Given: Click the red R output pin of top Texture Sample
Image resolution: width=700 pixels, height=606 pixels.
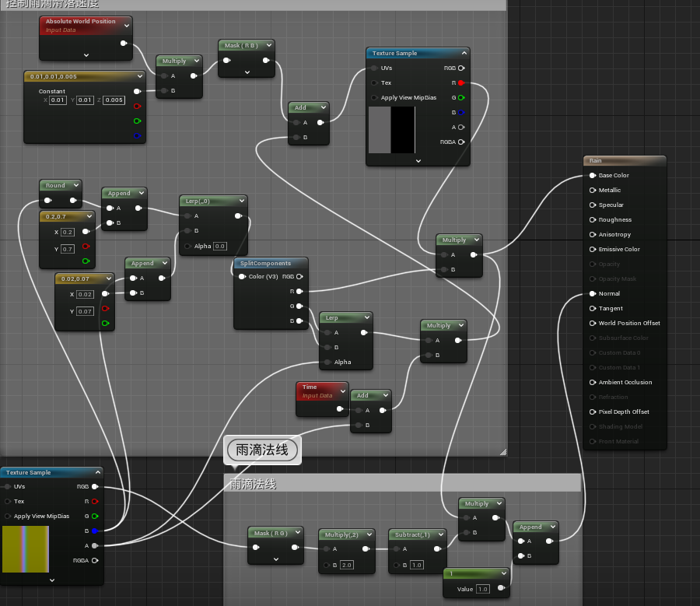Looking at the screenshot, I should (461, 82).
